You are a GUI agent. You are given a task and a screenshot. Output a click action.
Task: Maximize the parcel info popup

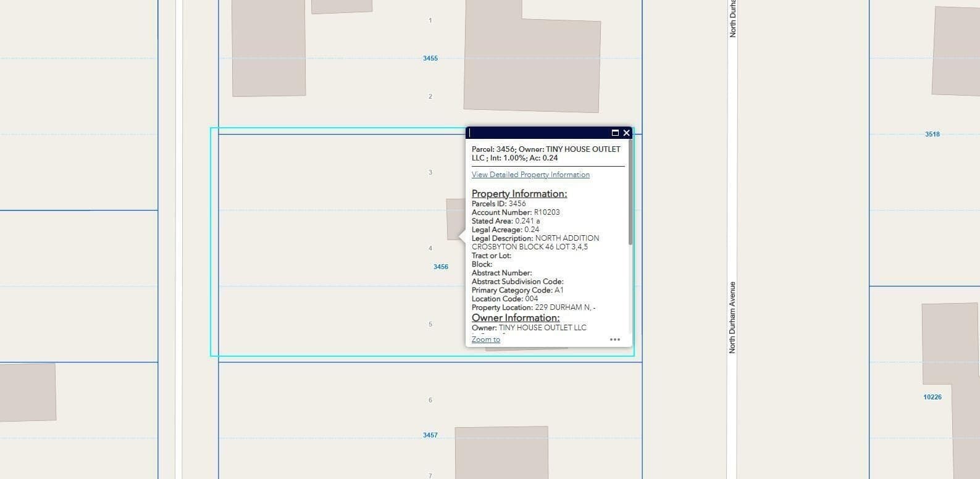(x=615, y=133)
